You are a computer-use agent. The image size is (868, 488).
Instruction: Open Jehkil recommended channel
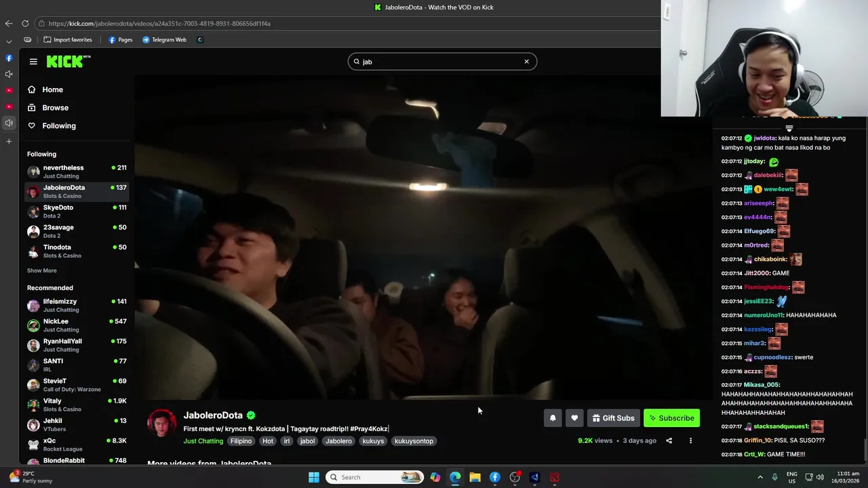(x=77, y=424)
